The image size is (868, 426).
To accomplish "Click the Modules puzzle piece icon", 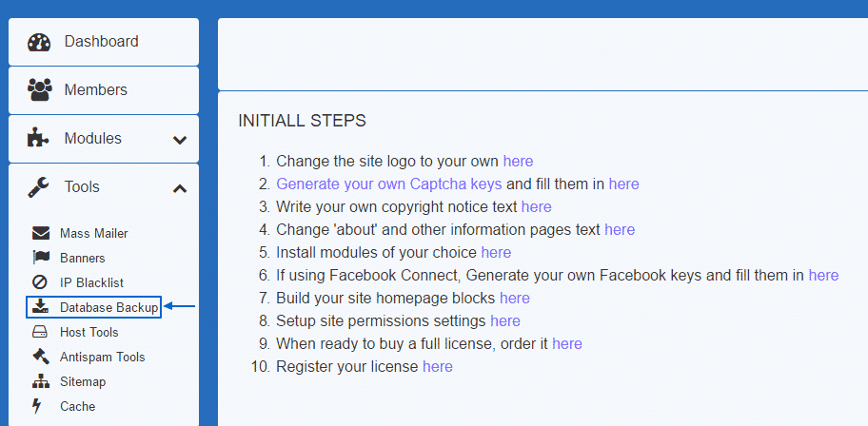I will 39,139.
